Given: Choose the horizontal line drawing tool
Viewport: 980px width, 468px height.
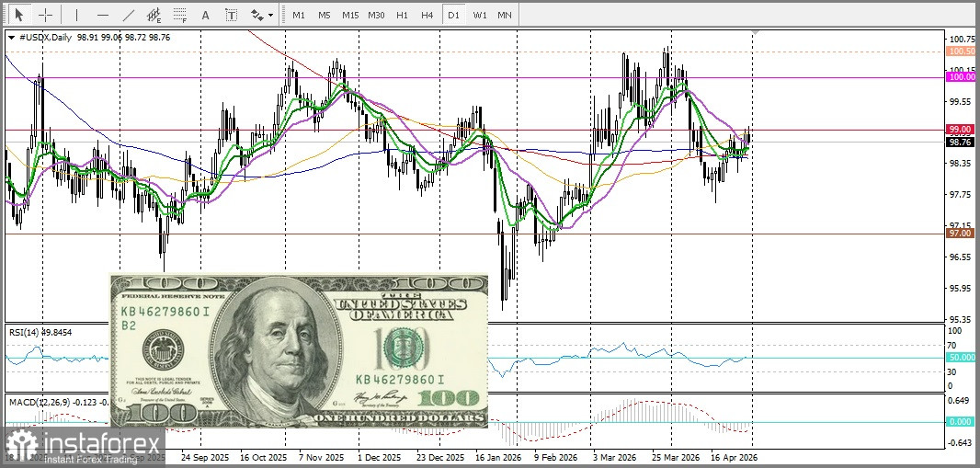Looking at the screenshot, I should click(x=103, y=14).
